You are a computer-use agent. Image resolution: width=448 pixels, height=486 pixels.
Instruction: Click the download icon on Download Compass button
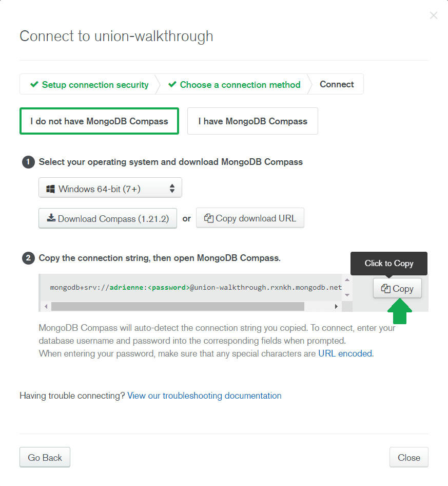[51, 218]
